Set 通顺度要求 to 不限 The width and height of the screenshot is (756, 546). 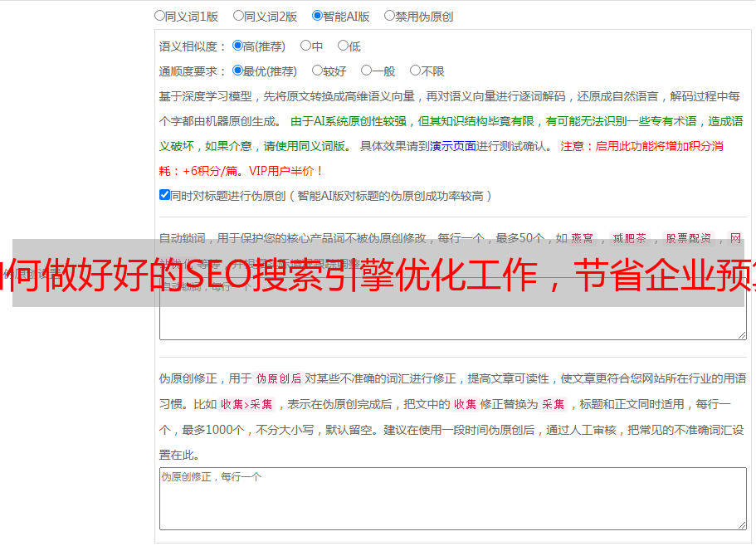point(415,71)
